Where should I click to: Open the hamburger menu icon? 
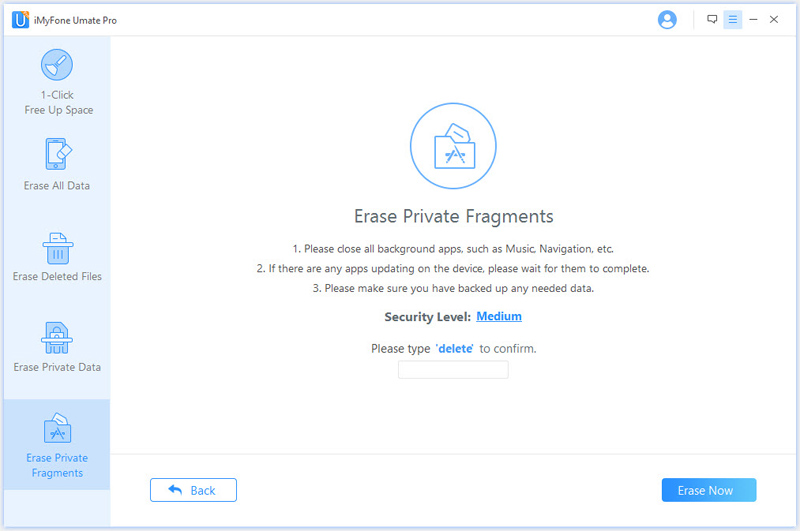coord(733,20)
